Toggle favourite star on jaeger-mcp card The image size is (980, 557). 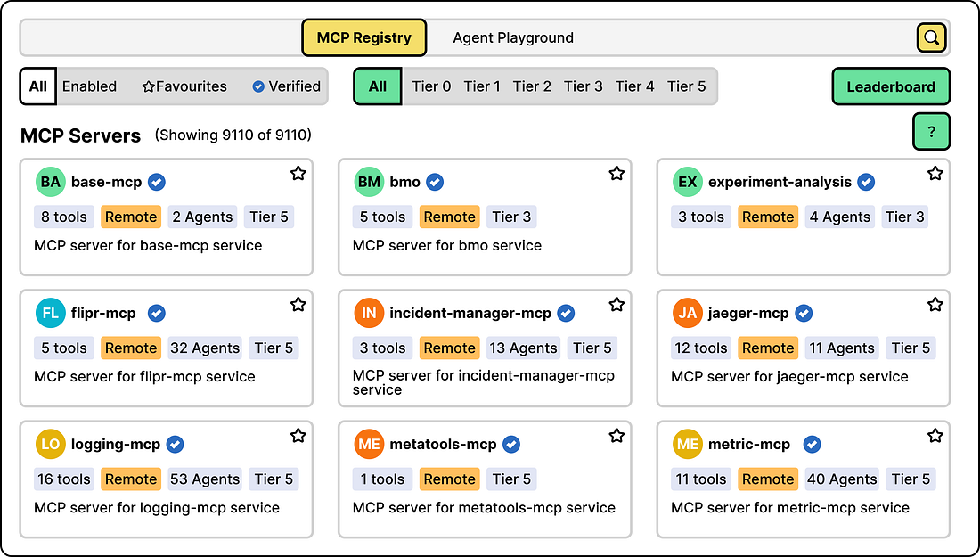[935, 305]
